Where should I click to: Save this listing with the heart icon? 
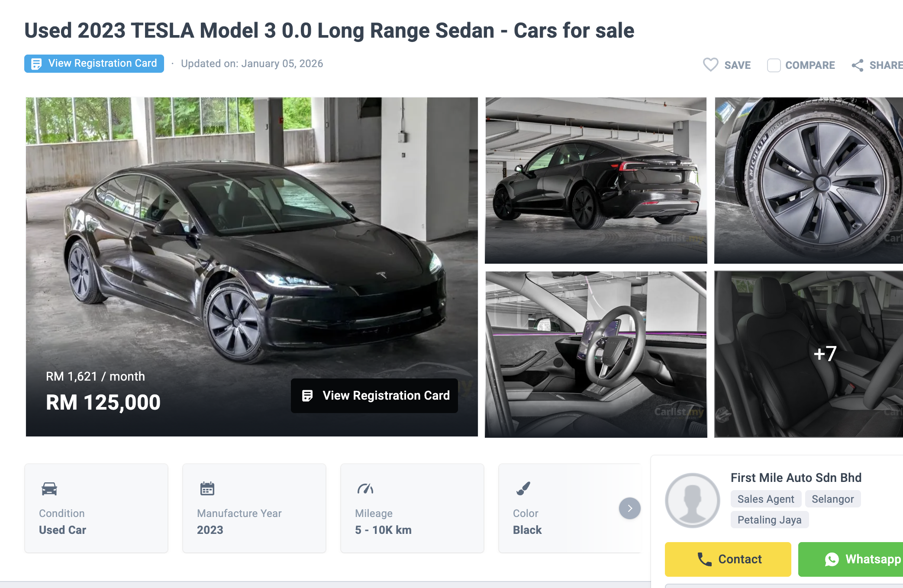click(x=710, y=64)
